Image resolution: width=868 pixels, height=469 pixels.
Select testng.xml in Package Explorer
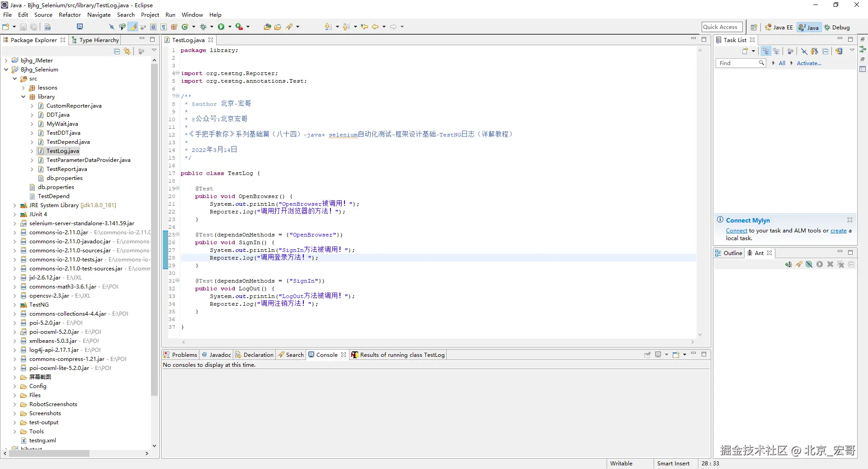tap(42, 441)
